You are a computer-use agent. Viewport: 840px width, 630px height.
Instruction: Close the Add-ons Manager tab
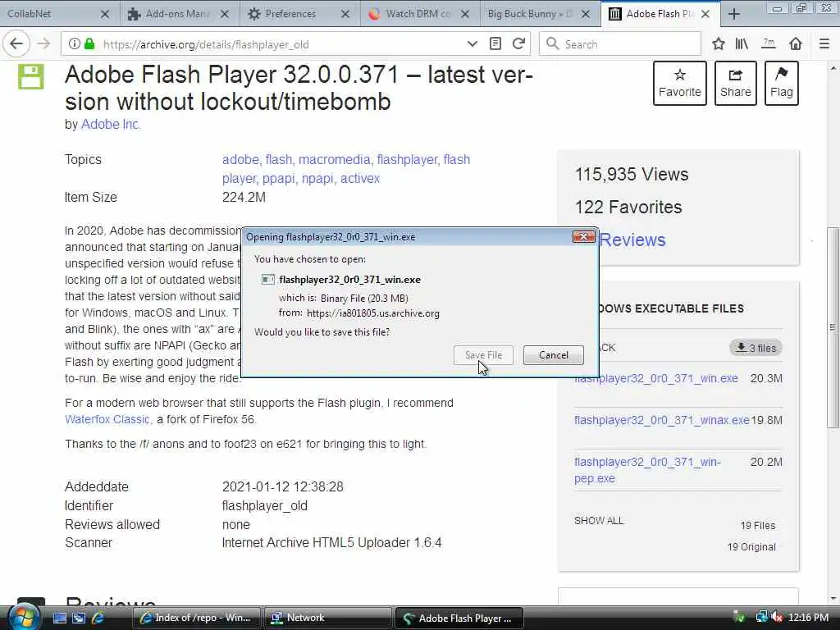click(225, 14)
